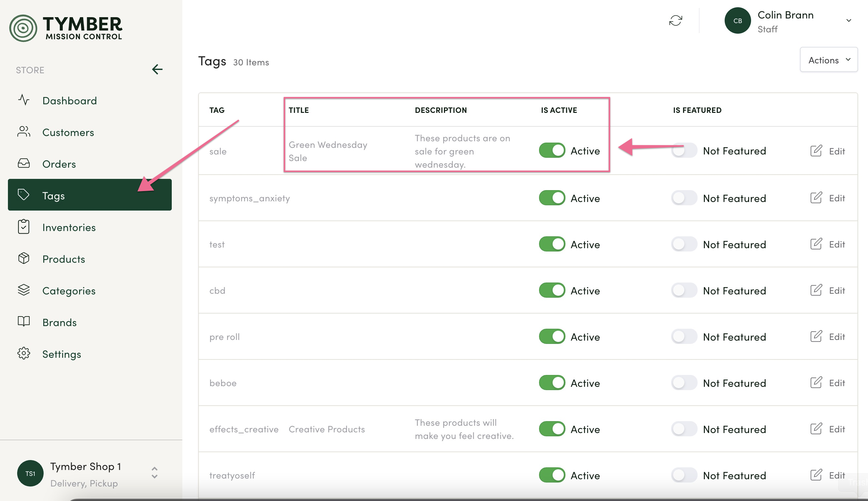The height and width of the screenshot is (501, 868).
Task: Enable Featured switch for beboe tag
Action: [x=684, y=383]
